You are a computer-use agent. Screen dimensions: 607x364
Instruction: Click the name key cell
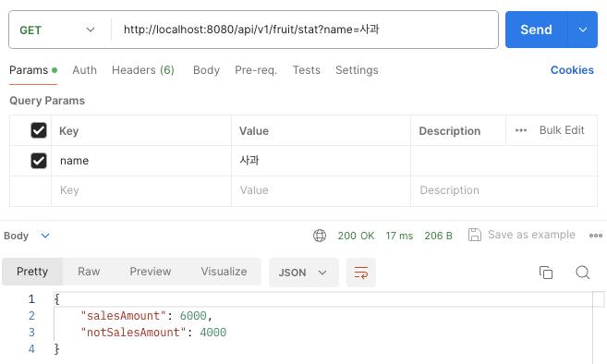point(141,161)
